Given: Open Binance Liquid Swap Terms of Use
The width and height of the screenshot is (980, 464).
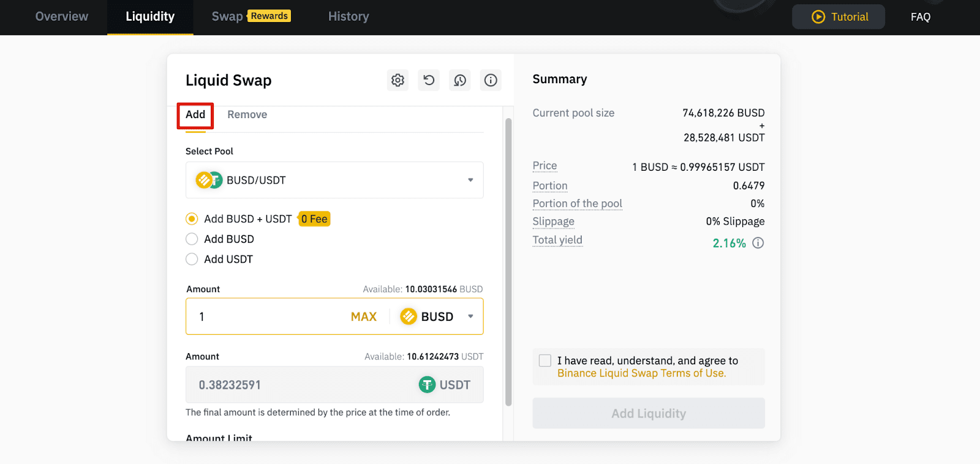Looking at the screenshot, I should pyautogui.click(x=641, y=373).
